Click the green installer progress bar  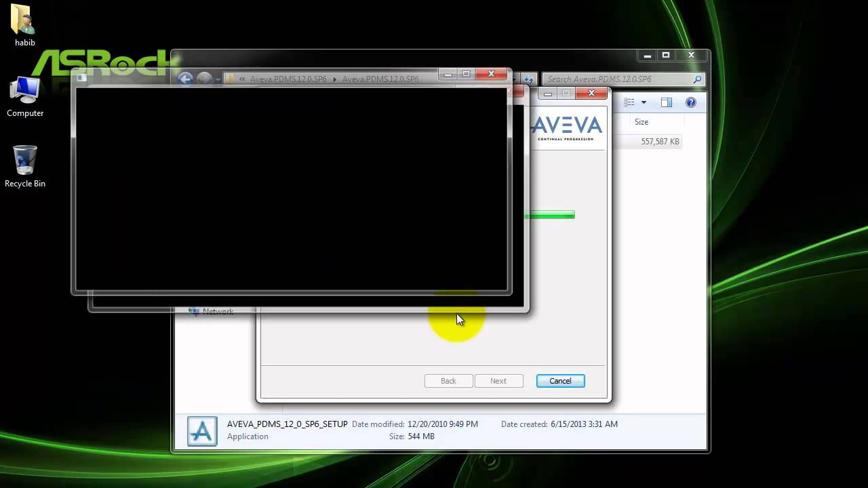click(550, 215)
